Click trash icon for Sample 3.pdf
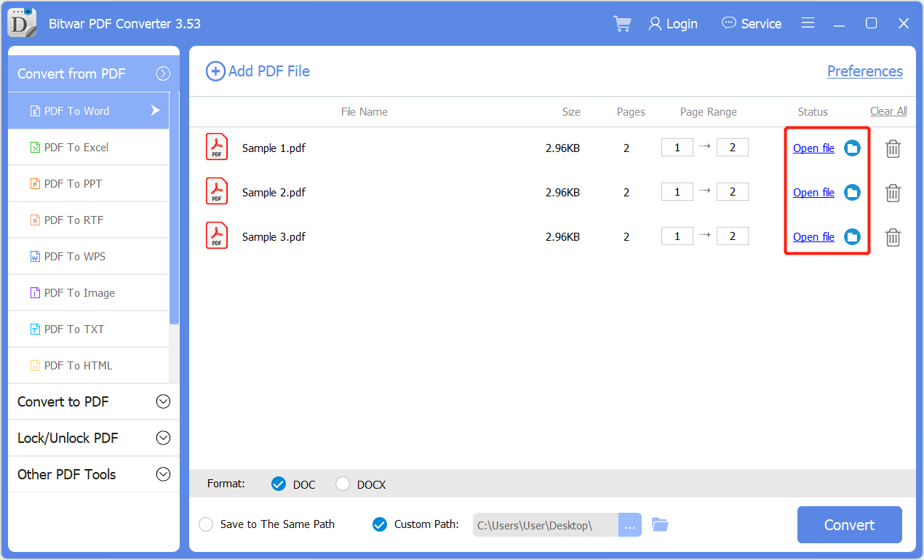This screenshot has width=924, height=560. point(893,237)
